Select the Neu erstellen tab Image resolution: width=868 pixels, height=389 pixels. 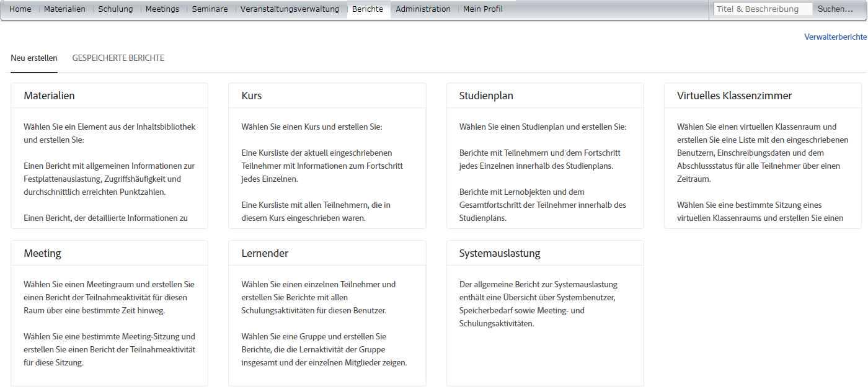pyautogui.click(x=34, y=58)
